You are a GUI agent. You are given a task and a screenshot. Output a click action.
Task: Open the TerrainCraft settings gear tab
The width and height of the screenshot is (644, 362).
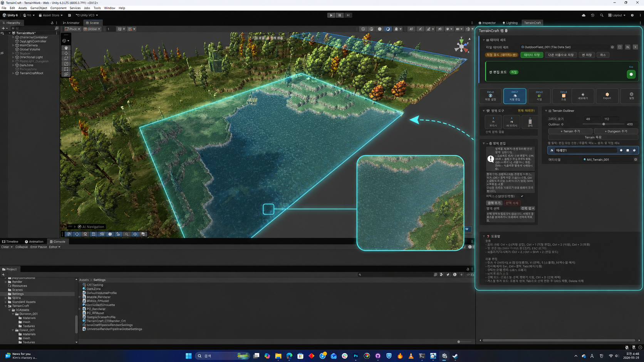(631, 96)
